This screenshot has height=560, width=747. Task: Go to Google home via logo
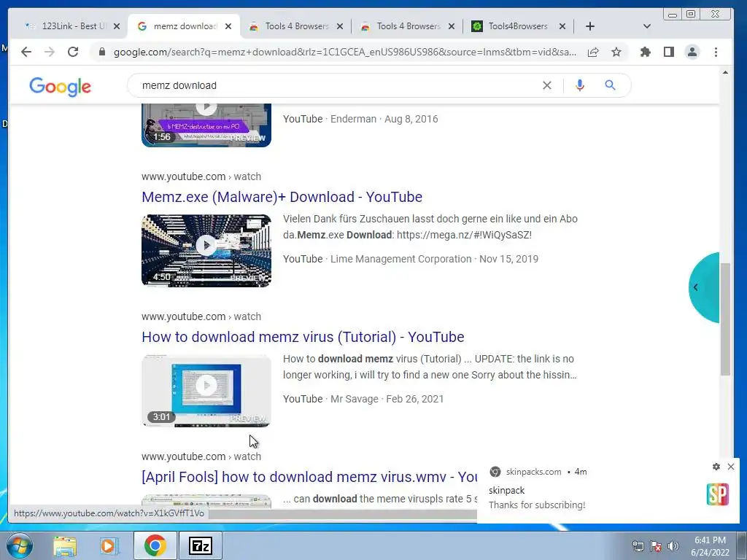(x=60, y=87)
